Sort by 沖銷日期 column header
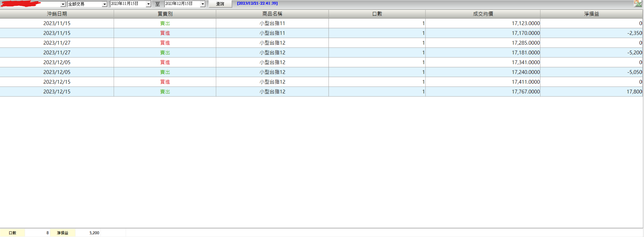644x237 pixels. point(57,14)
